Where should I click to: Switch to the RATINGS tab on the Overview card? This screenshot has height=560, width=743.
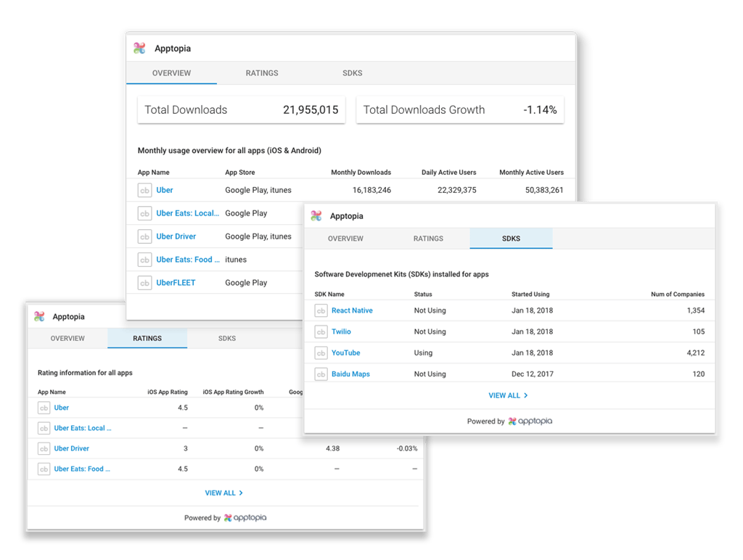point(261,73)
